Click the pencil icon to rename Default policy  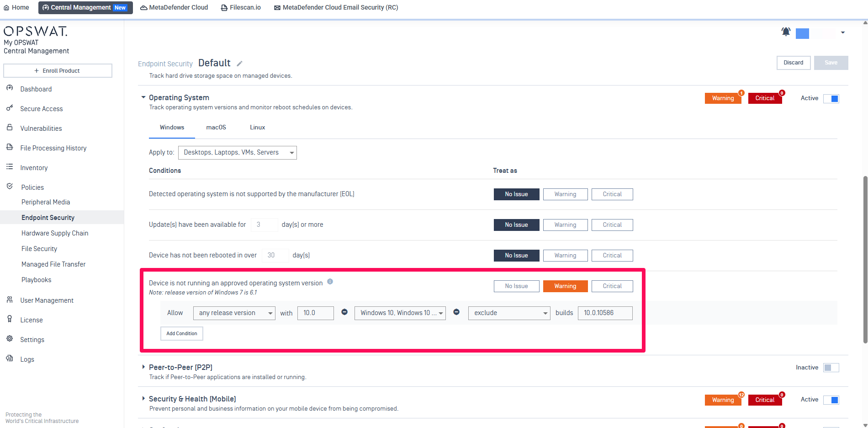[x=239, y=64]
